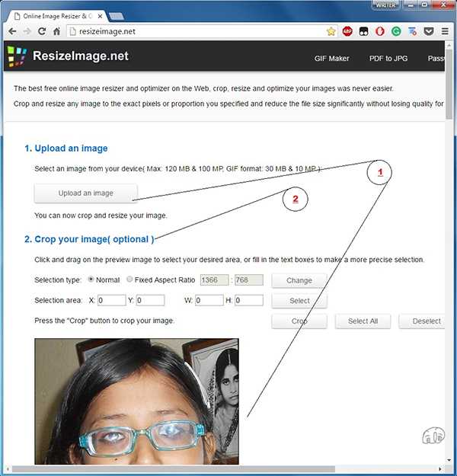Click the black mask extension icon
The width and height of the screenshot is (457, 476).
(363, 31)
